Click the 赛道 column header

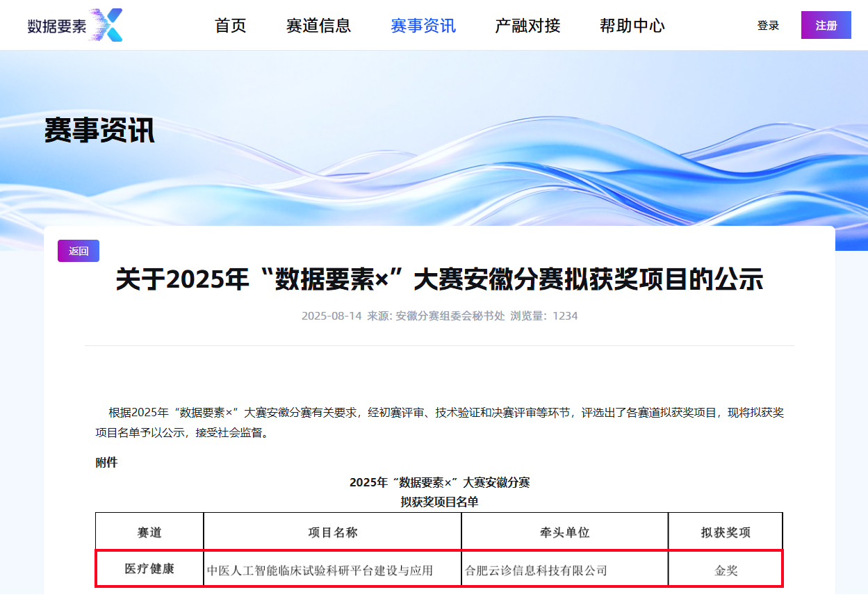149,532
